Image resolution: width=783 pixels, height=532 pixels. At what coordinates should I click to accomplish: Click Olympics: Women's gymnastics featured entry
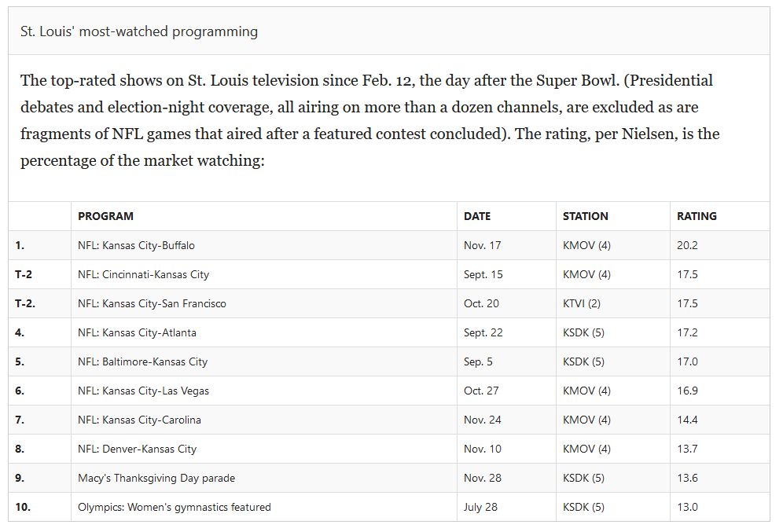point(175,507)
